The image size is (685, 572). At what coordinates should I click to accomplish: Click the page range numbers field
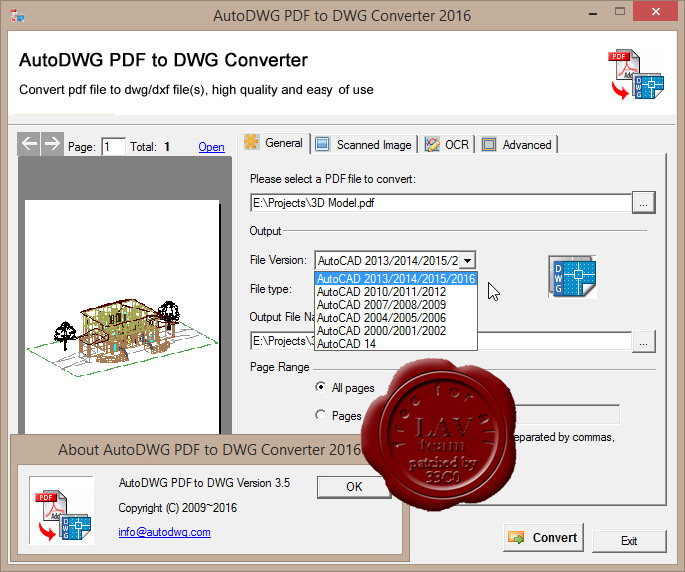pos(567,415)
